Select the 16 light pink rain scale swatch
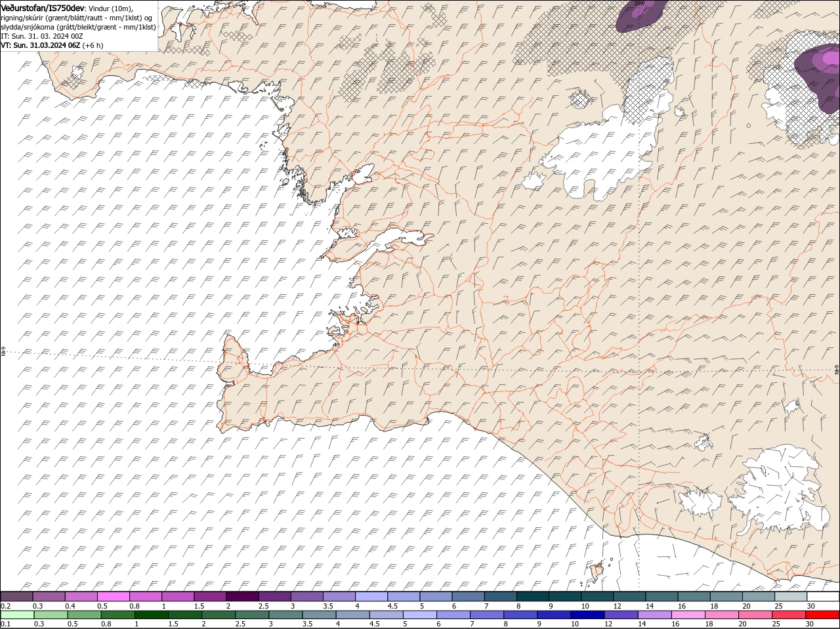 [x=689, y=615]
